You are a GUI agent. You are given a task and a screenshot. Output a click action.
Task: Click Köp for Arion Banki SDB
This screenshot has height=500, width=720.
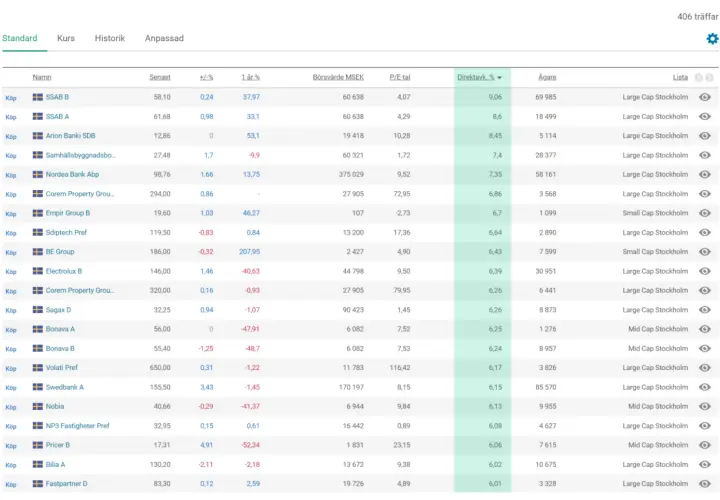11,136
